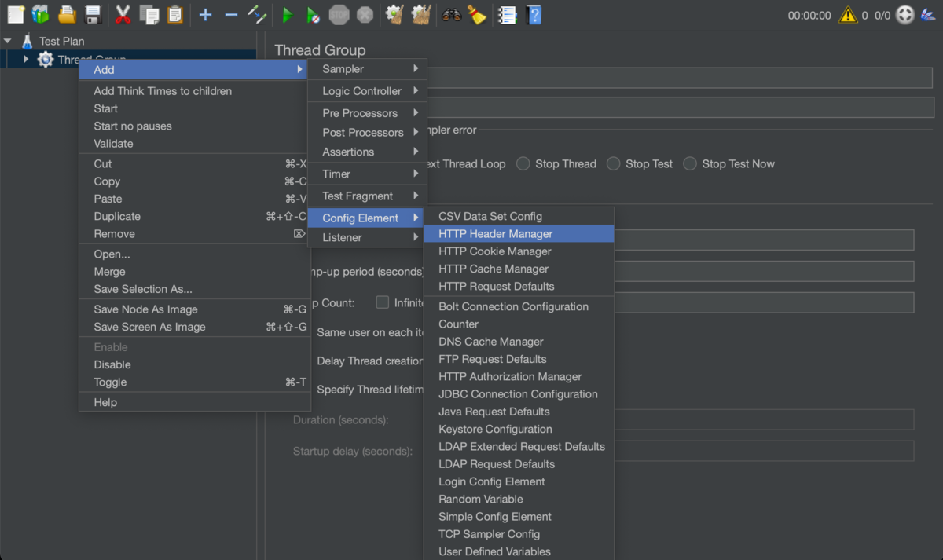Click the Reset Search brush icon
This screenshot has width=943, height=560.
[x=477, y=14]
